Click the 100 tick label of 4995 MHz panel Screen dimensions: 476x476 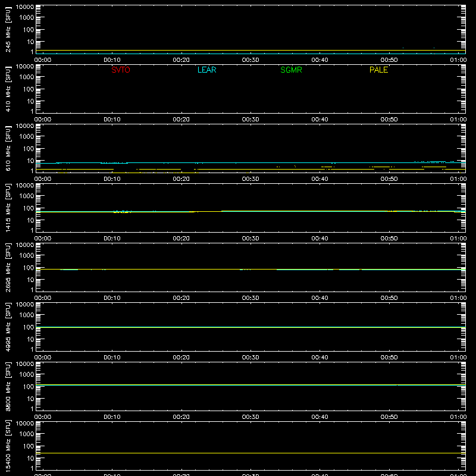point(29,327)
